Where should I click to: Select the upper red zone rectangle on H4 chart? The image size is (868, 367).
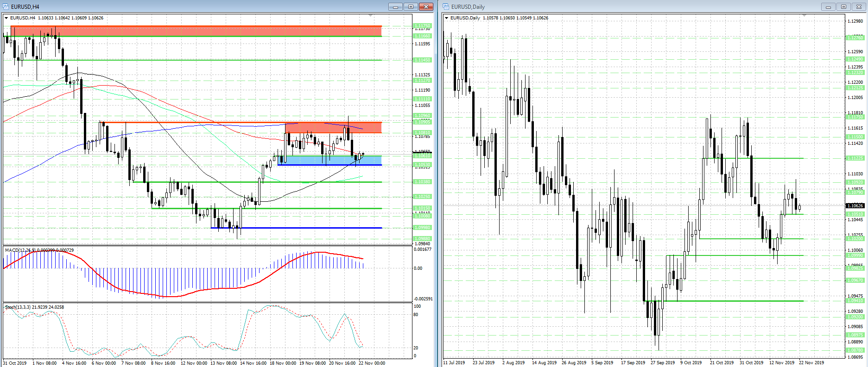[196, 31]
